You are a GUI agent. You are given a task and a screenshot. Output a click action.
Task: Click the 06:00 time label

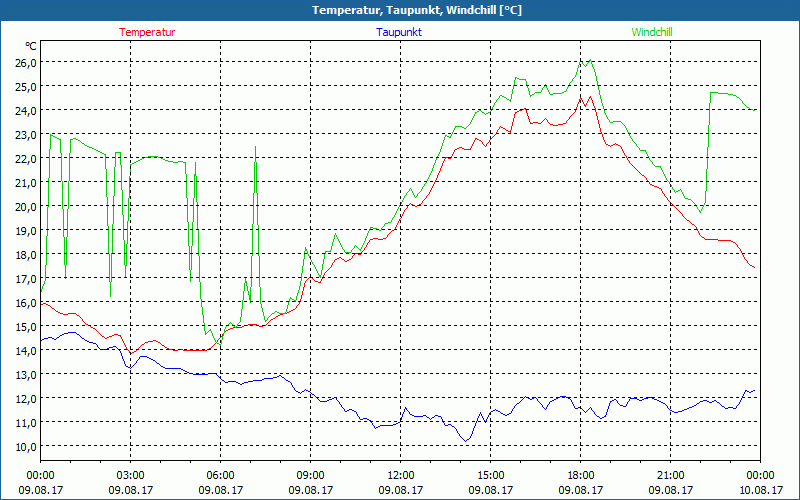coord(220,476)
